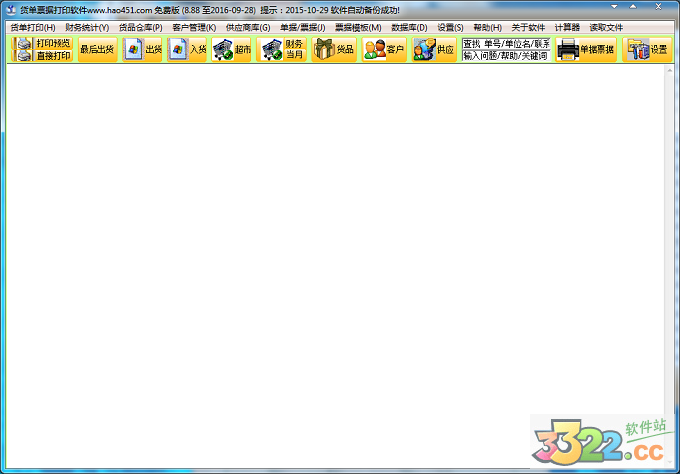
Task: Click the scrollbar up arrow
Action: click(670, 70)
